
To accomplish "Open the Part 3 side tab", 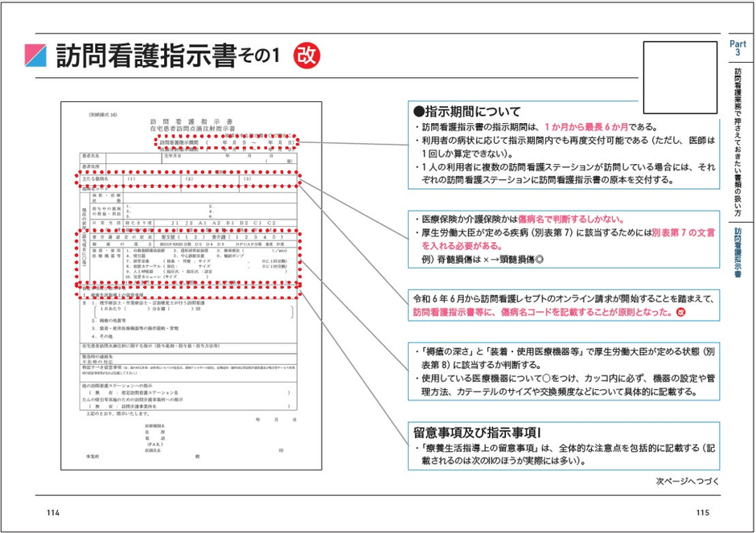I will pyautogui.click(x=738, y=47).
